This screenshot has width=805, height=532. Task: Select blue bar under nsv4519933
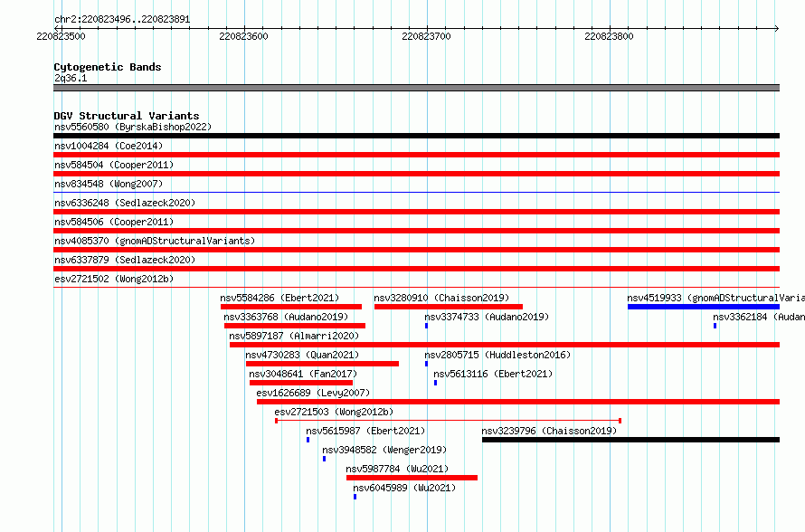point(704,307)
